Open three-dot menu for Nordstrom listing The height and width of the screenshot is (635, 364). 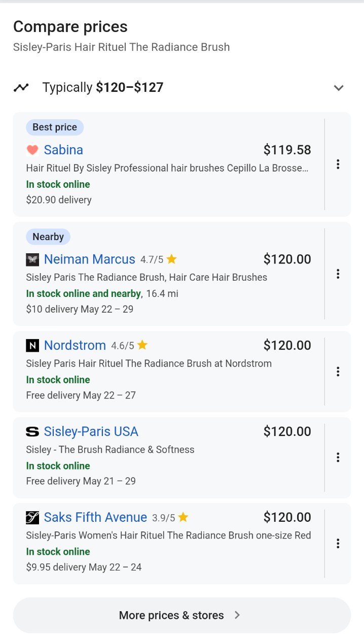(338, 371)
